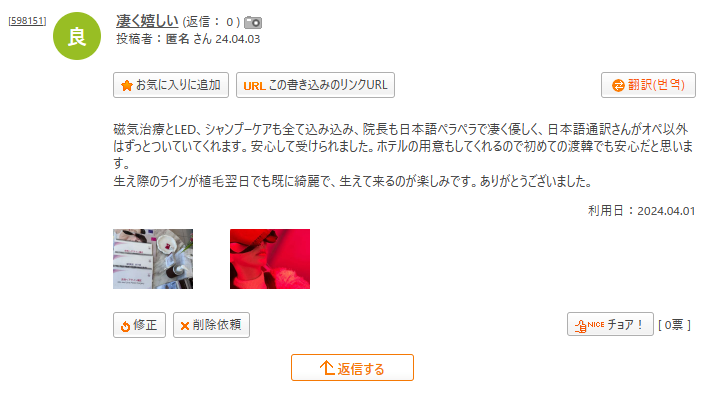Add this review via お気に入りに追加

(x=171, y=85)
